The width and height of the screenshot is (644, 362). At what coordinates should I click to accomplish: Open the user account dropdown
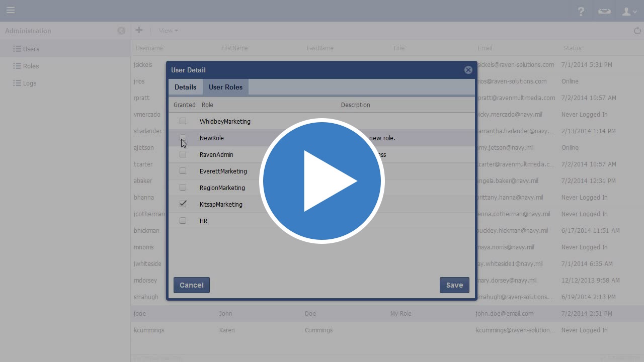tap(629, 11)
